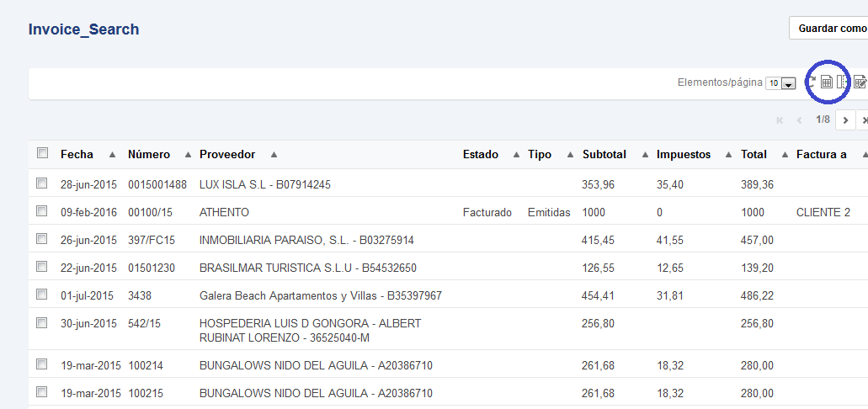Click the Emitidas type cell
868x409 pixels.
[x=549, y=213]
